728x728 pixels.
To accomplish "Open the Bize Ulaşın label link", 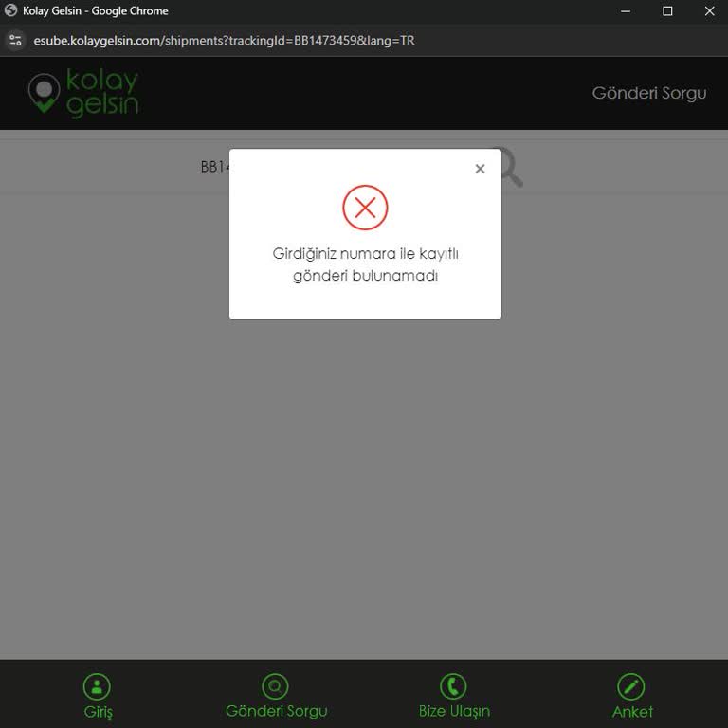I will point(454,711).
